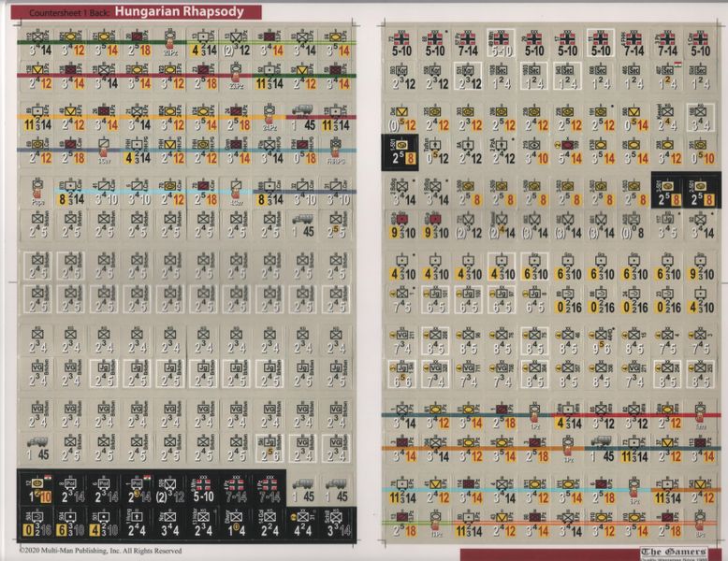Select black 4-2-4 counter with yellow badge
The image size is (728, 561).
[x=303, y=523]
